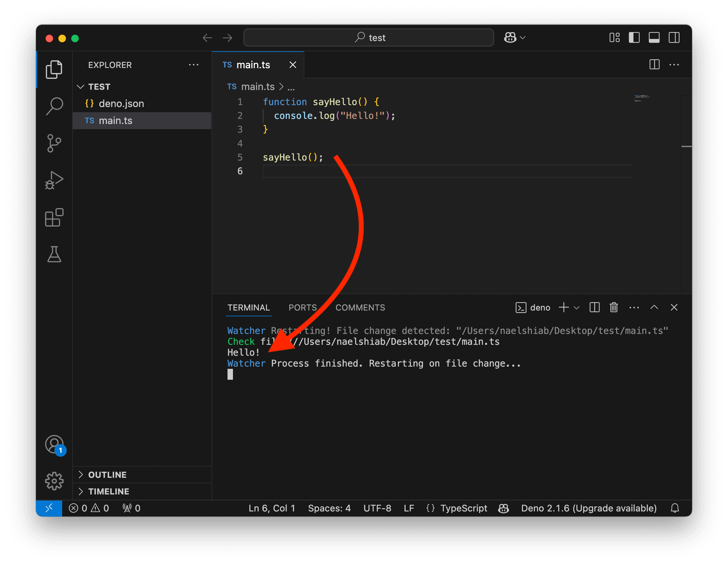
Task: Click the Hello! terminal output line
Action: pyautogui.click(x=243, y=352)
